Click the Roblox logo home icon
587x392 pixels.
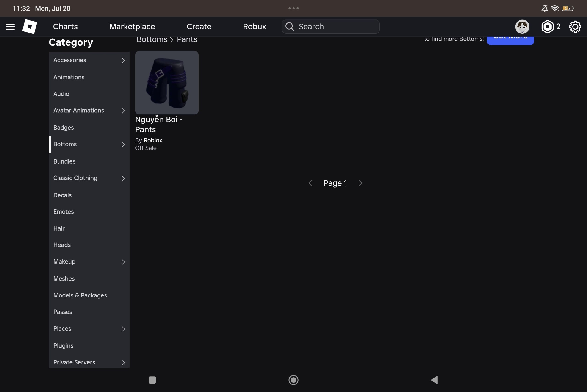point(30,27)
